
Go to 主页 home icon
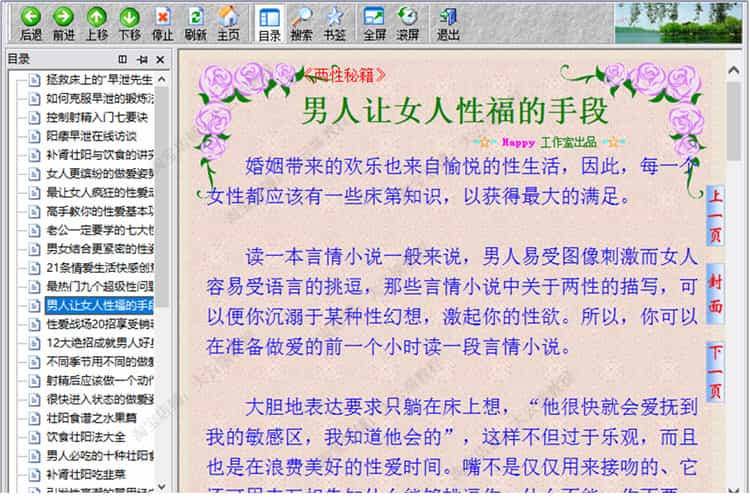228,17
